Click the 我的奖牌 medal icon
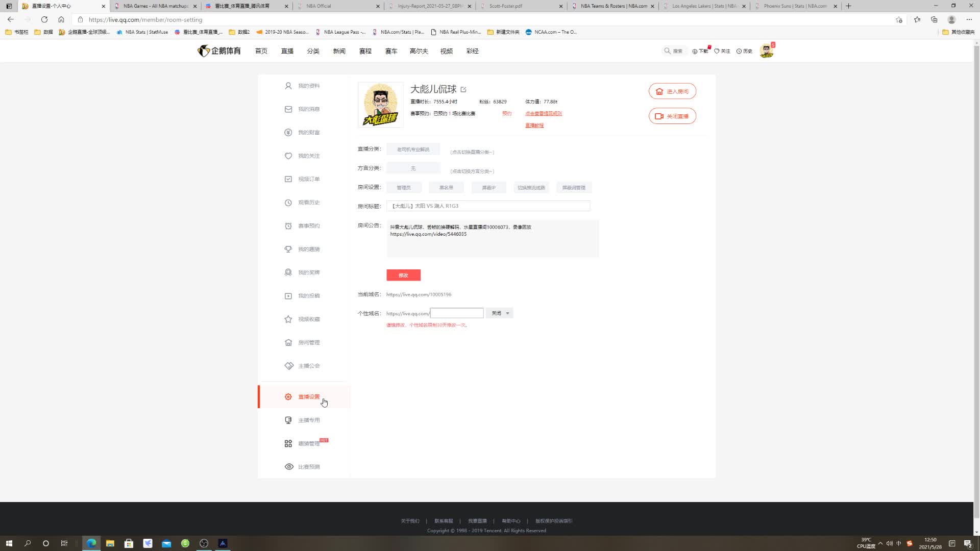 288,272
